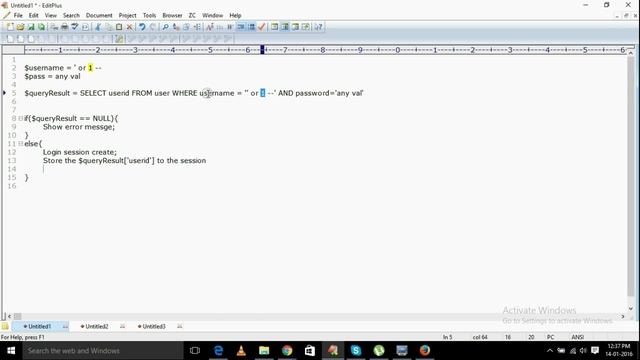Viewport: 640px width, 360px height.
Task: Click the Print icon in toolbar
Action: 64,27
